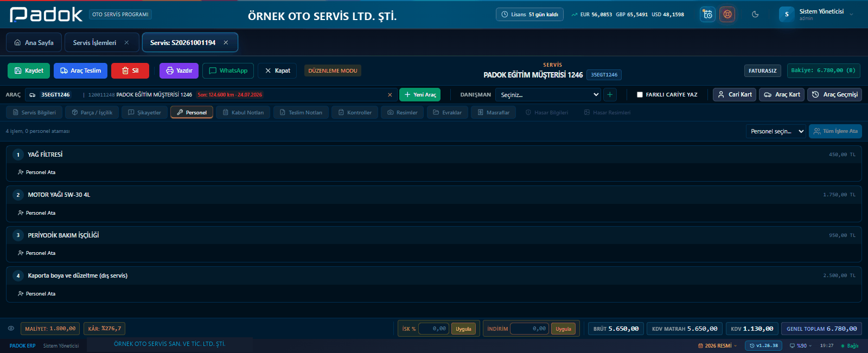
Task: Click Kapat to close service
Action: 277,70
